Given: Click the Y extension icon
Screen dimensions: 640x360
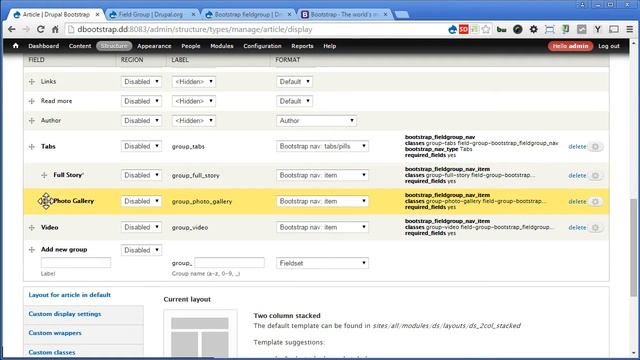Looking at the screenshot, I should pos(598,29).
